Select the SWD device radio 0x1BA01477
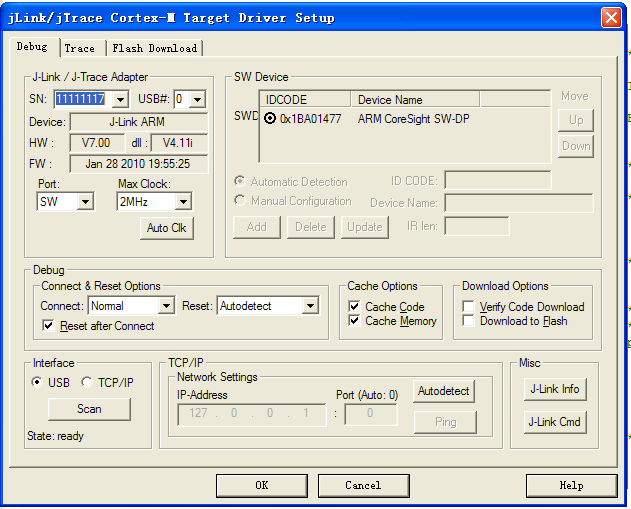 tap(270, 118)
